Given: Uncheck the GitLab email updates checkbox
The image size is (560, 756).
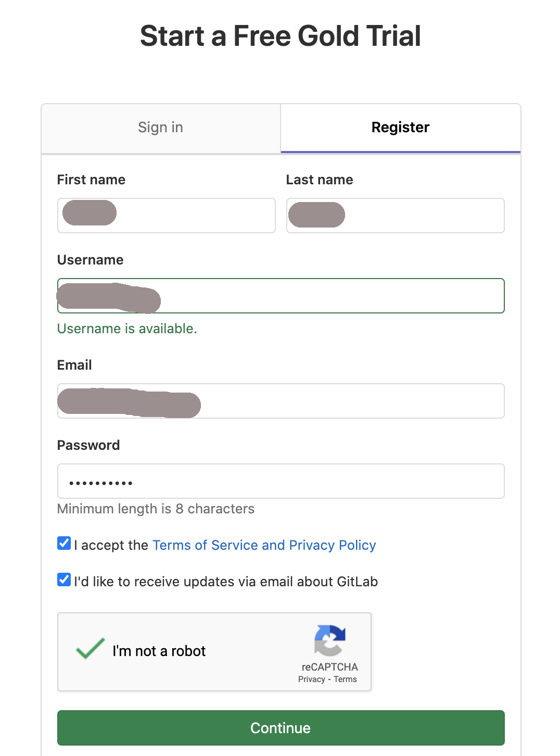Looking at the screenshot, I should tap(64, 580).
